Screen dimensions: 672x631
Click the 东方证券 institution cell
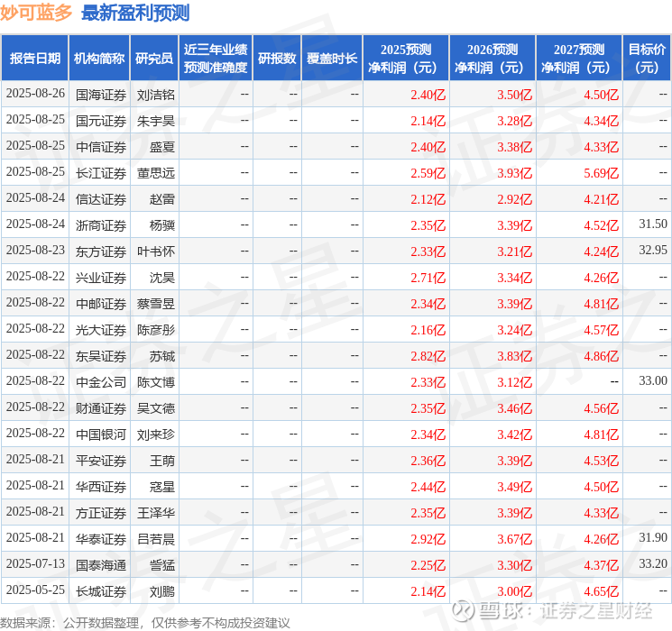(x=101, y=251)
